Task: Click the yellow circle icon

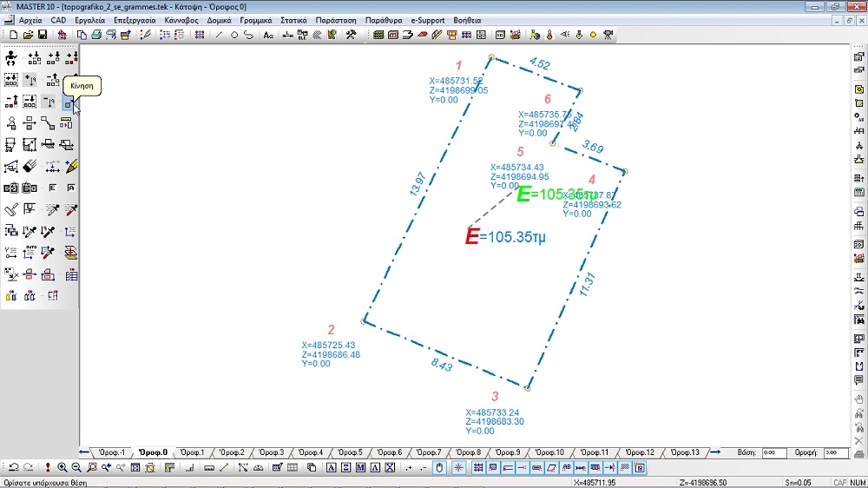Action: [593, 35]
